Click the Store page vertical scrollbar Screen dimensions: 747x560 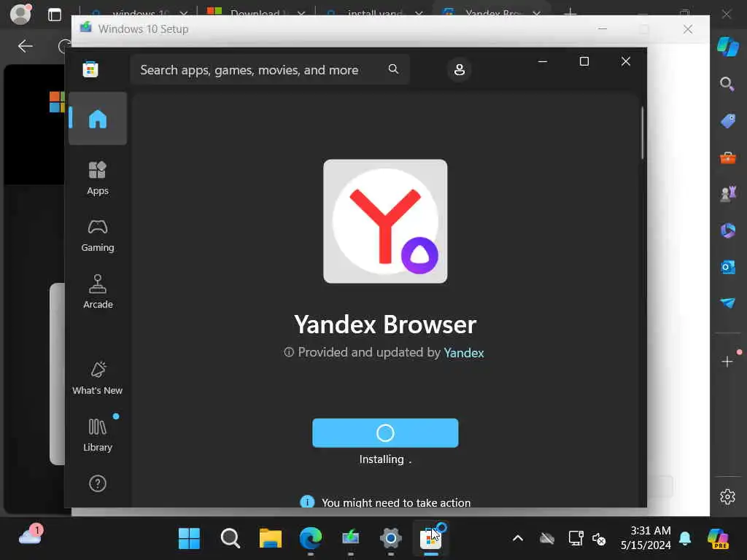[x=642, y=133]
